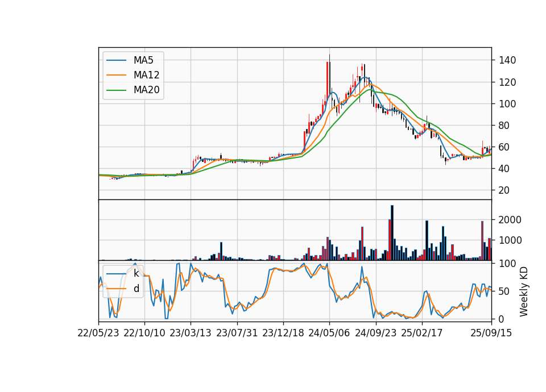Screen dimensions: 546x392
Task: Click the date label 22/10/10
Action: (144, 333)
